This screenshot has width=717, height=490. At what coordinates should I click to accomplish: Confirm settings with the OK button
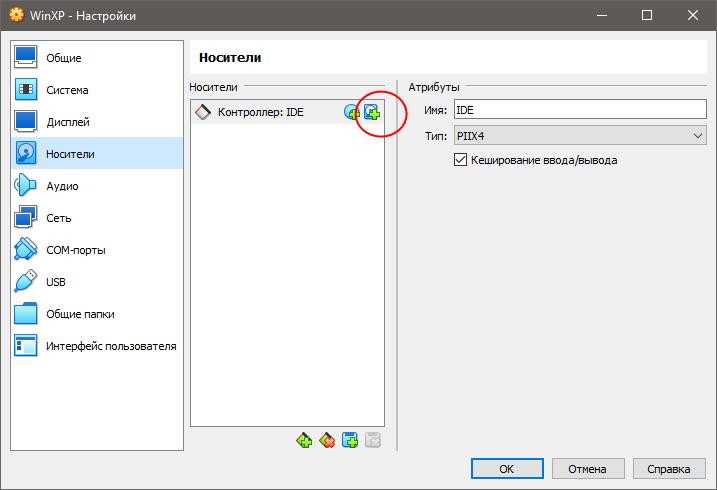(x=507, y=469)
